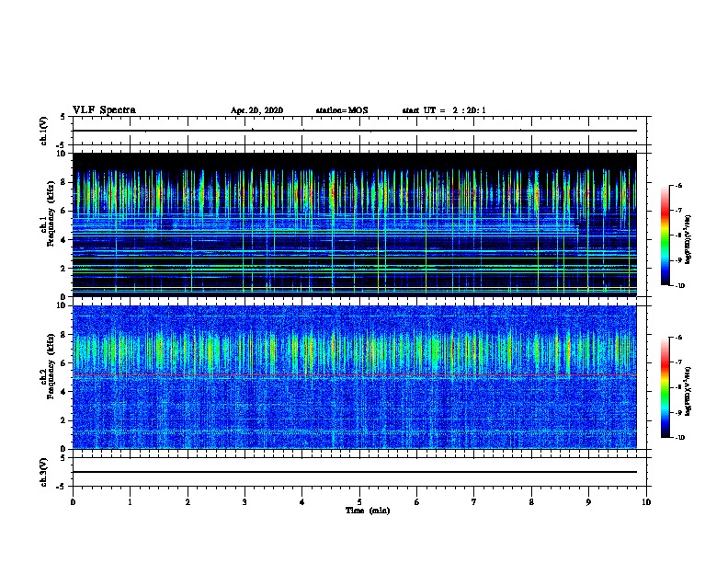Screen dimensions: 728x563
Task: Click the ch.2 spectrogram color bar
Action: (x=665, y=387)
